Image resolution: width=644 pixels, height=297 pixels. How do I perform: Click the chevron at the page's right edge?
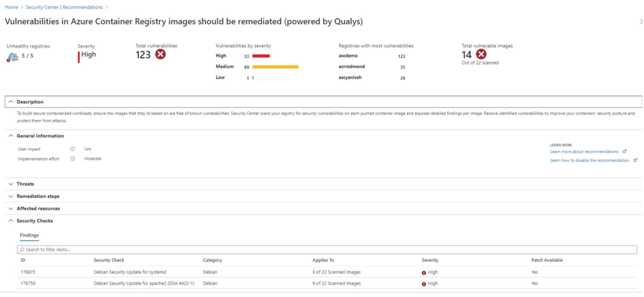(641, 21)
